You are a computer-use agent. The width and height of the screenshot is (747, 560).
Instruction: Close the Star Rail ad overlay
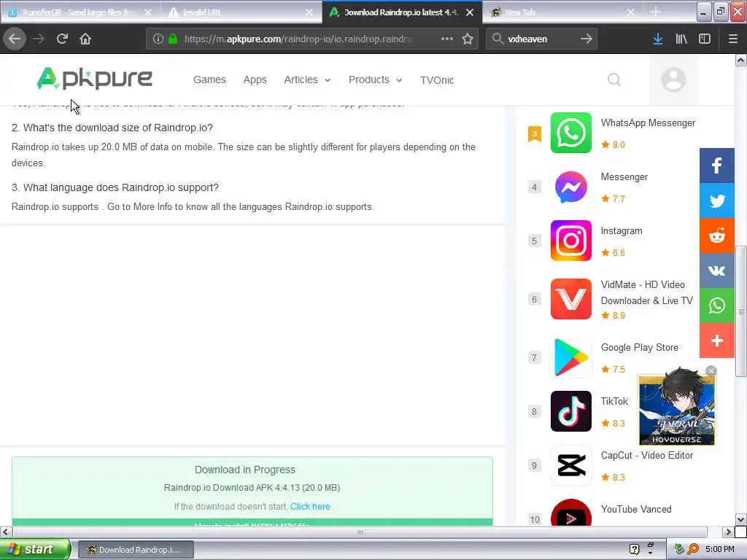(711, 371)
